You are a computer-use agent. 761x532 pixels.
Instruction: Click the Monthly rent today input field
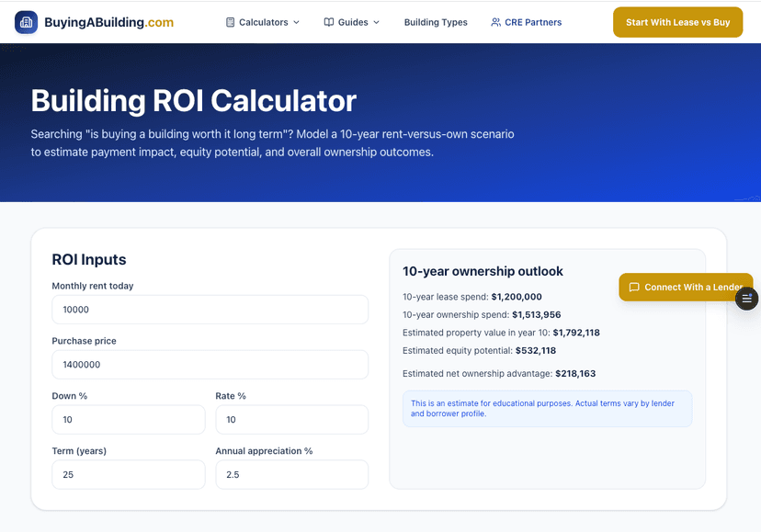[x=210, y=310]
